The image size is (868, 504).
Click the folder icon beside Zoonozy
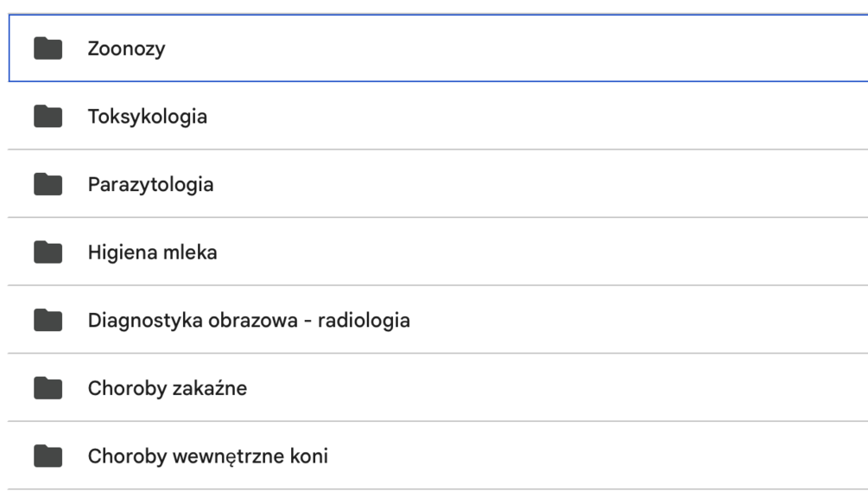pos(48,48)
